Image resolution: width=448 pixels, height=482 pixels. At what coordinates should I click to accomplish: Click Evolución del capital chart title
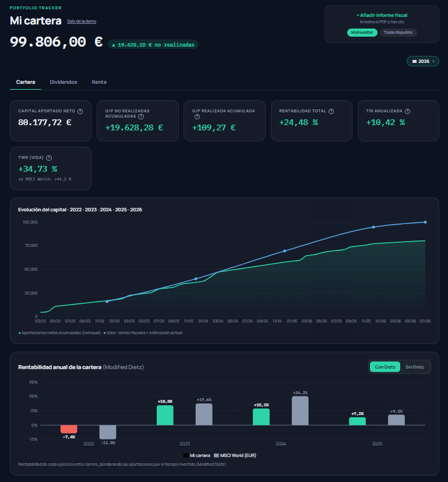pos(80,210)
